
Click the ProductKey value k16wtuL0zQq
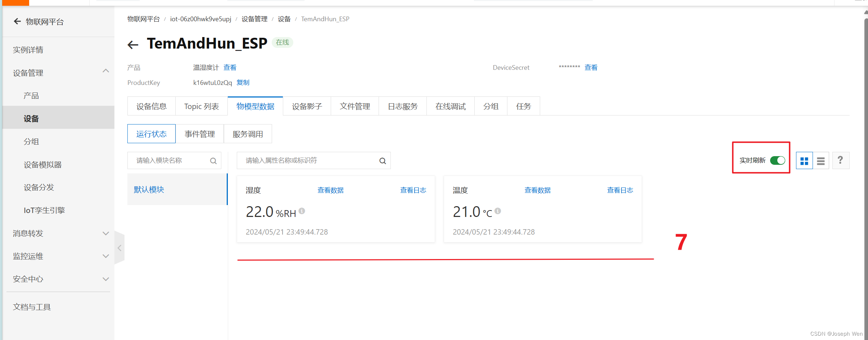212,82
